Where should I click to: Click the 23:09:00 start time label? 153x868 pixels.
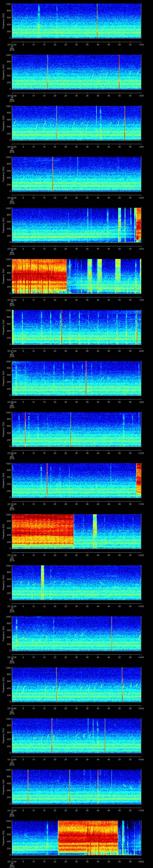(x=12, y=453)
